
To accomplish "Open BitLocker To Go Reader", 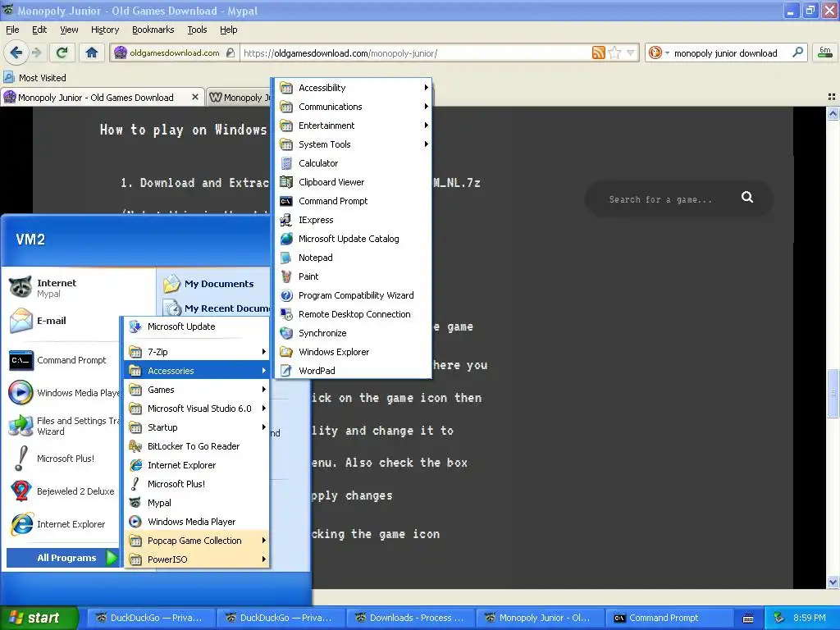I will click(197, 446).
